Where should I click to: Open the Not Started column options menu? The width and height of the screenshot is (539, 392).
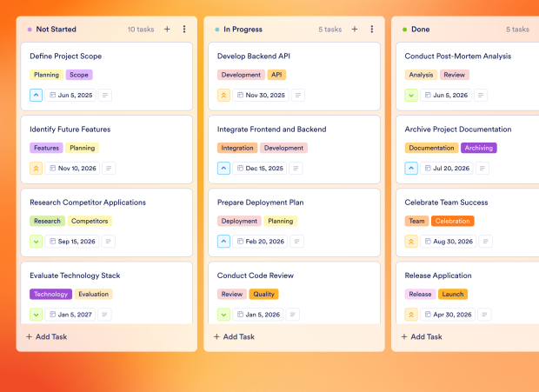[184, 30]
